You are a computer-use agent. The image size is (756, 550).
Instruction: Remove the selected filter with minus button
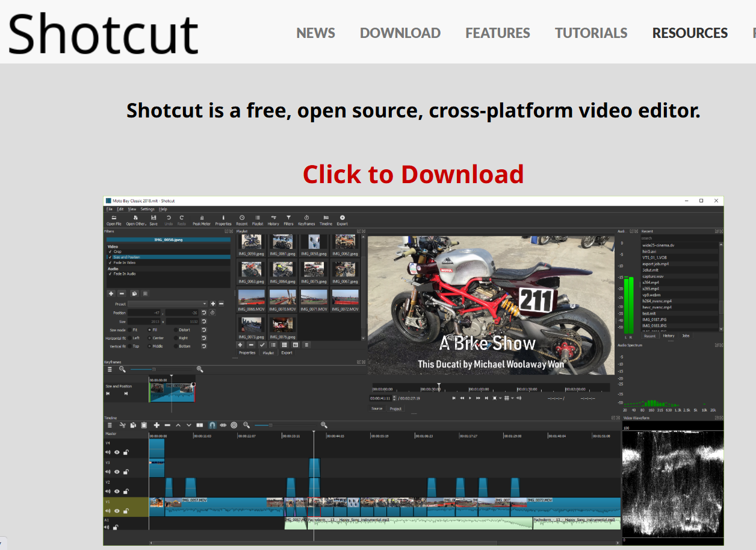tap(122, 293)
